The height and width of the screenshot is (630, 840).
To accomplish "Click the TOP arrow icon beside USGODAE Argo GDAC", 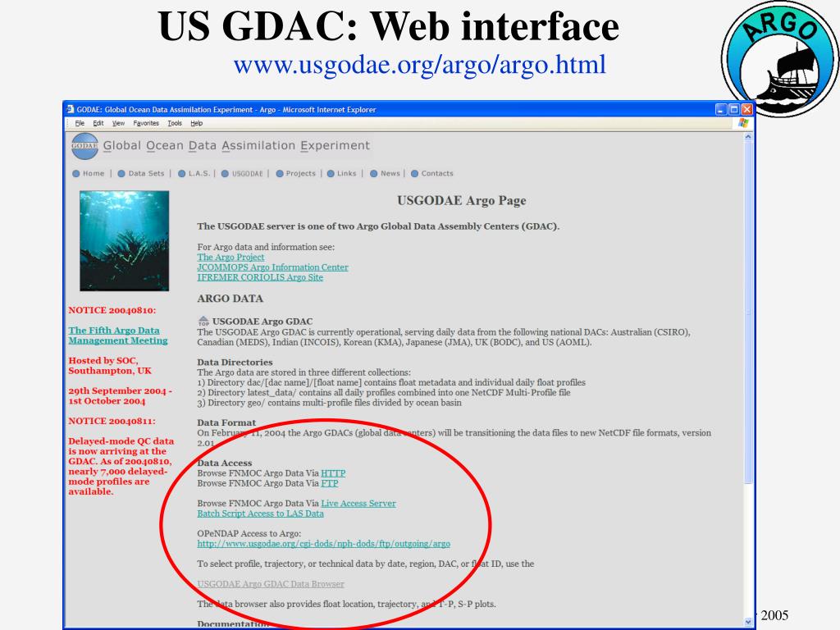I will [x=203, y=321].
